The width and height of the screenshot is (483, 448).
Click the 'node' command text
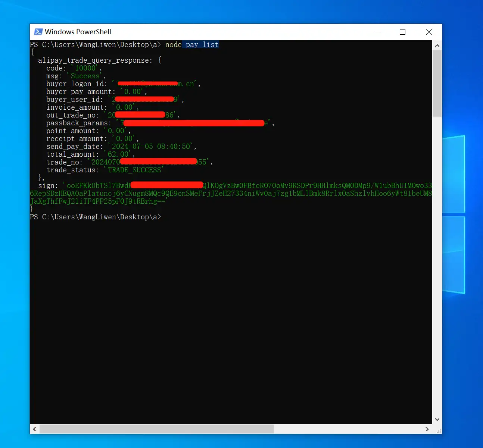(174, 44)
